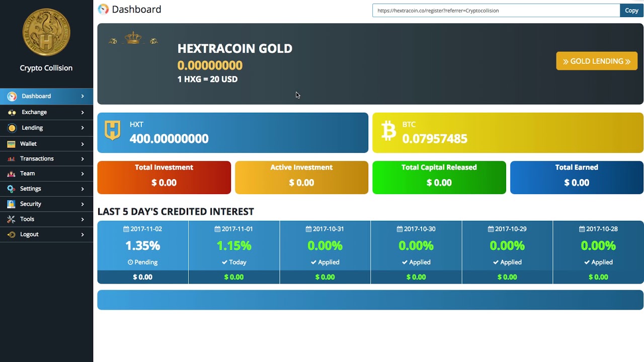
Task: Click the Wallet icon in sidebar
Action: point(11,144)
